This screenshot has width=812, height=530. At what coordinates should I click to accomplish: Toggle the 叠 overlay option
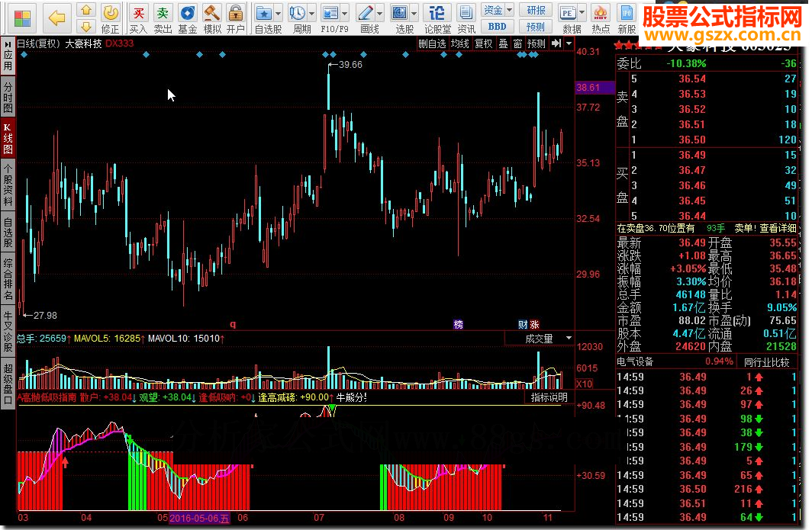click(x=503, y=43)
